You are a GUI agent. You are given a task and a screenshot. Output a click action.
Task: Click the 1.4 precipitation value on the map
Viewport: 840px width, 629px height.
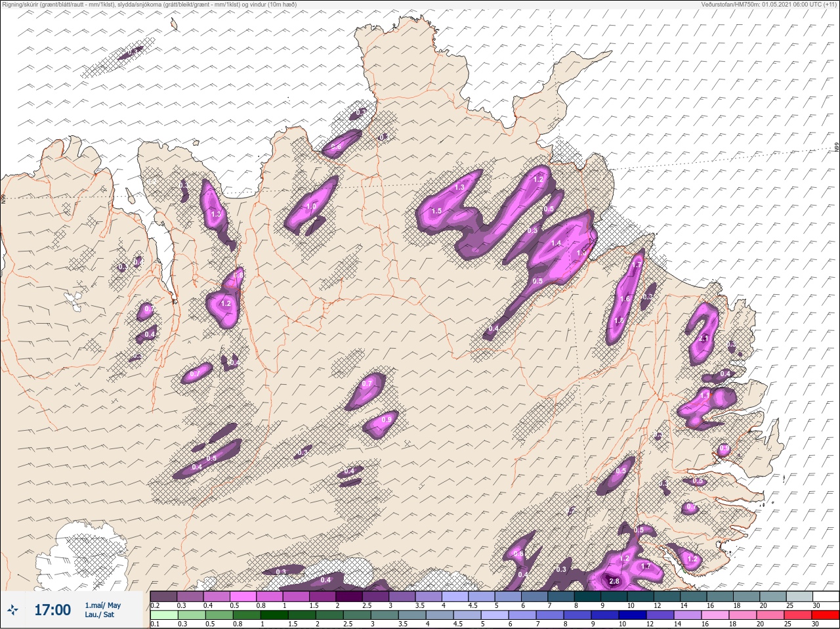tap(556, 243)
